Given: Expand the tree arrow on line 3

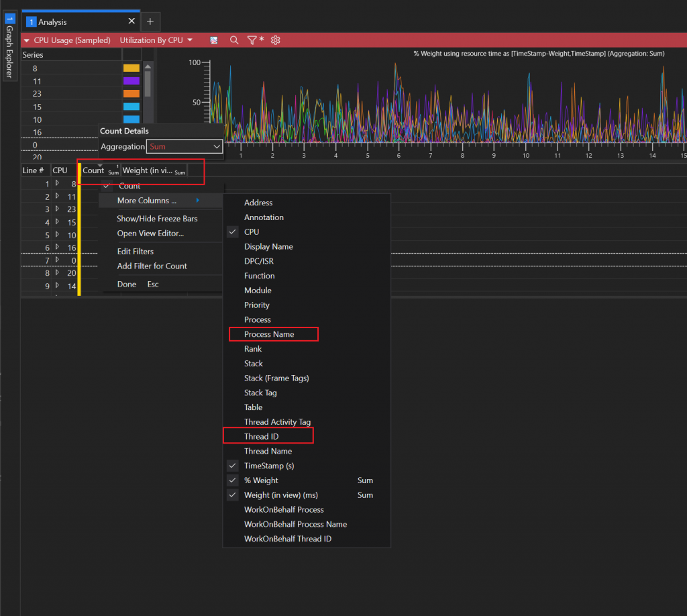Looking at the screenshot, I should click(57, 209).
